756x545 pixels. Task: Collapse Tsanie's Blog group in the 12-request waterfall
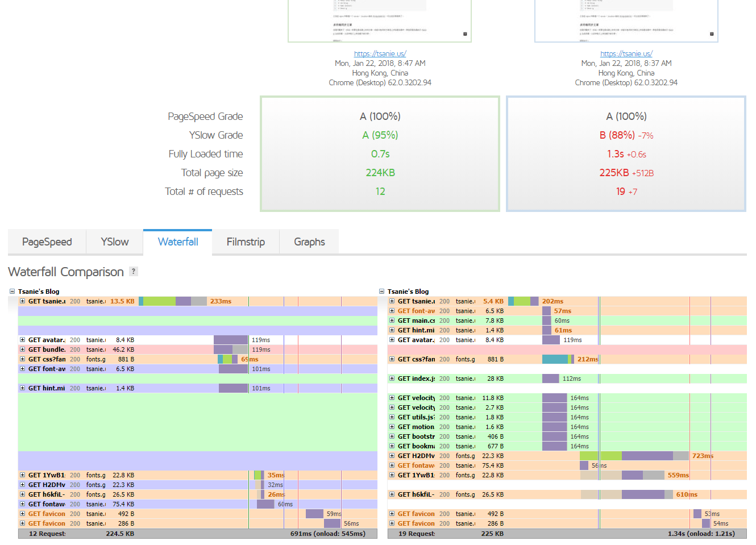12,292
